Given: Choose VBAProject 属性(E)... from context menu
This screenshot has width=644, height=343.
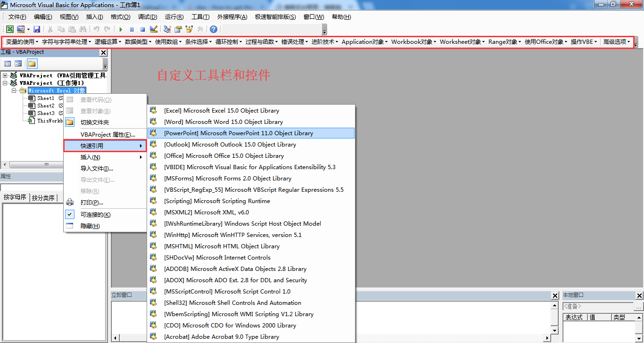Looking at the screenshot, I should click(x=105, y=135).
